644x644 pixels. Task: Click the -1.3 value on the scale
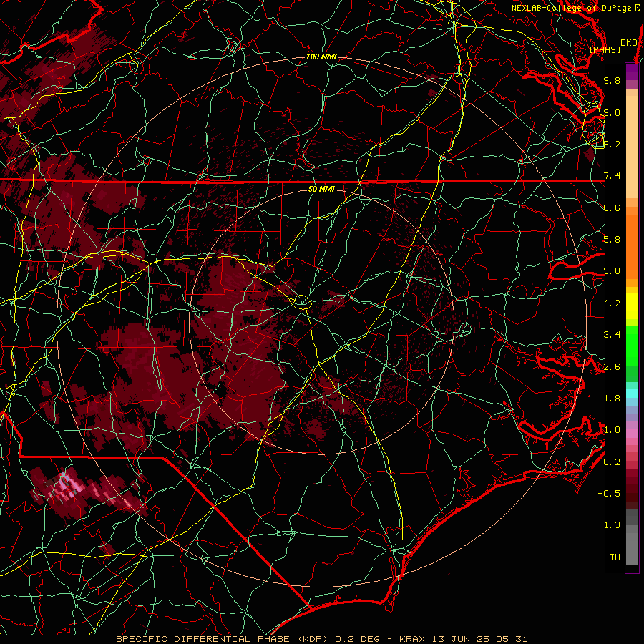pos(609,525)
